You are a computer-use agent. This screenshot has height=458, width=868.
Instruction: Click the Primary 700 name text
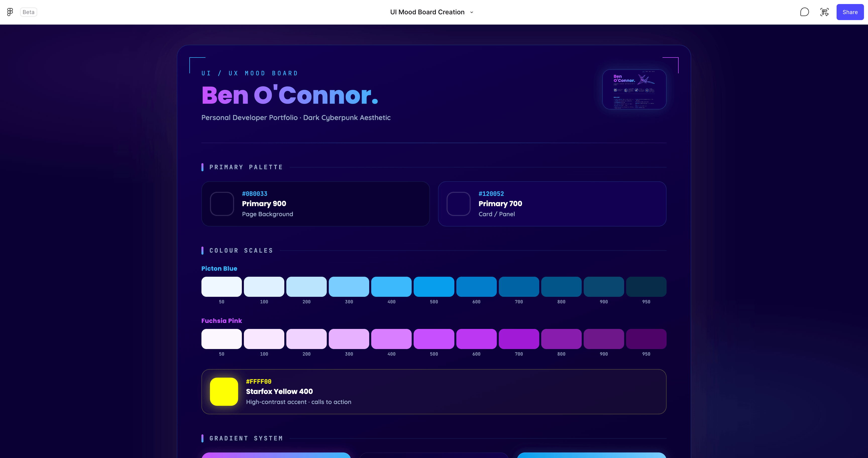click(500, 203)
